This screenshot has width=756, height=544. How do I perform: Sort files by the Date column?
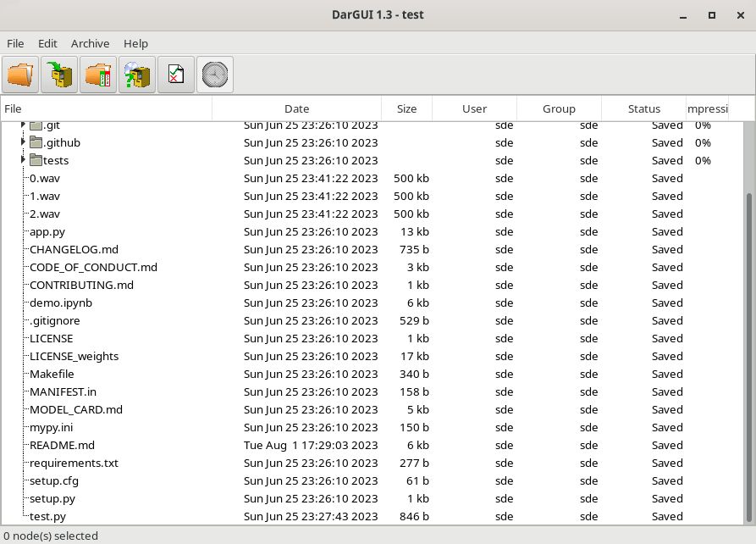tap(297, 108)
